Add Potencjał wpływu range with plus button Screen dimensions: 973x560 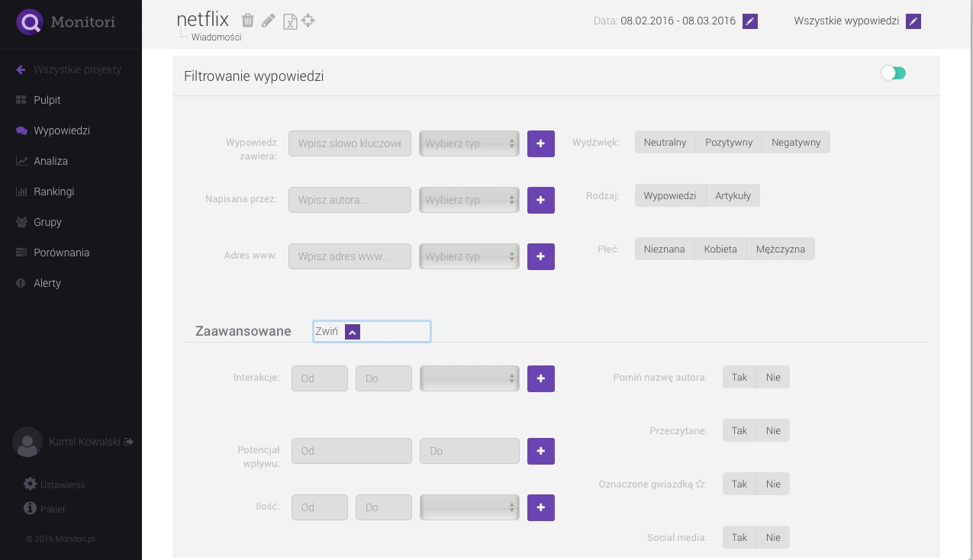coord(541,451)
